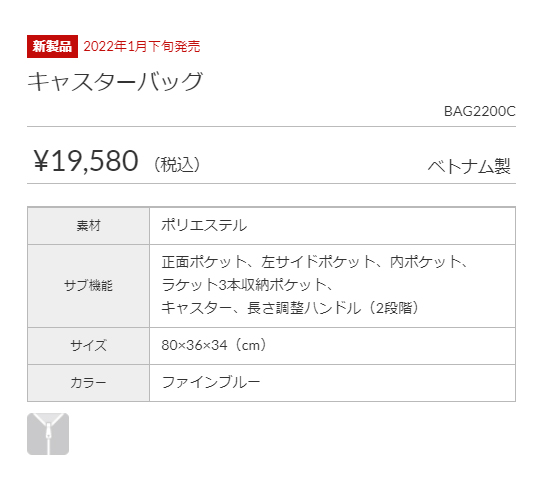Click the 長さ調整ハンドル（2段階） text
The image size is (551, 479).
coord(333,308)
